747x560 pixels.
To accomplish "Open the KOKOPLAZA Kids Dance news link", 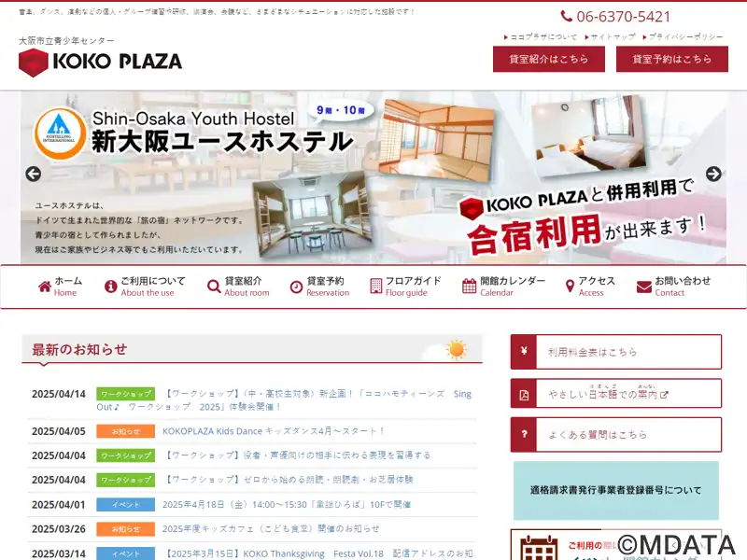I will 274,431.
